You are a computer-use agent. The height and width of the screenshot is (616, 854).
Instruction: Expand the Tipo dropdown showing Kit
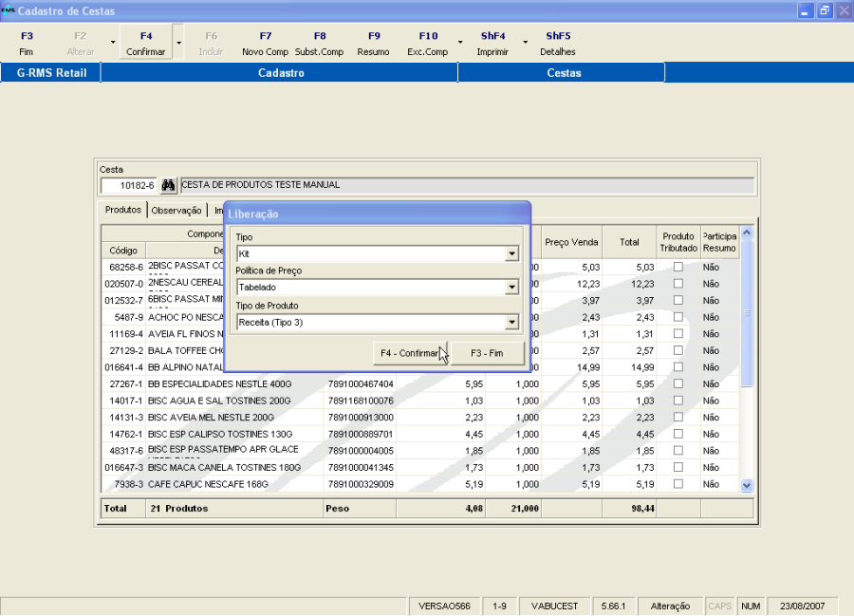(x=512, y=254)
